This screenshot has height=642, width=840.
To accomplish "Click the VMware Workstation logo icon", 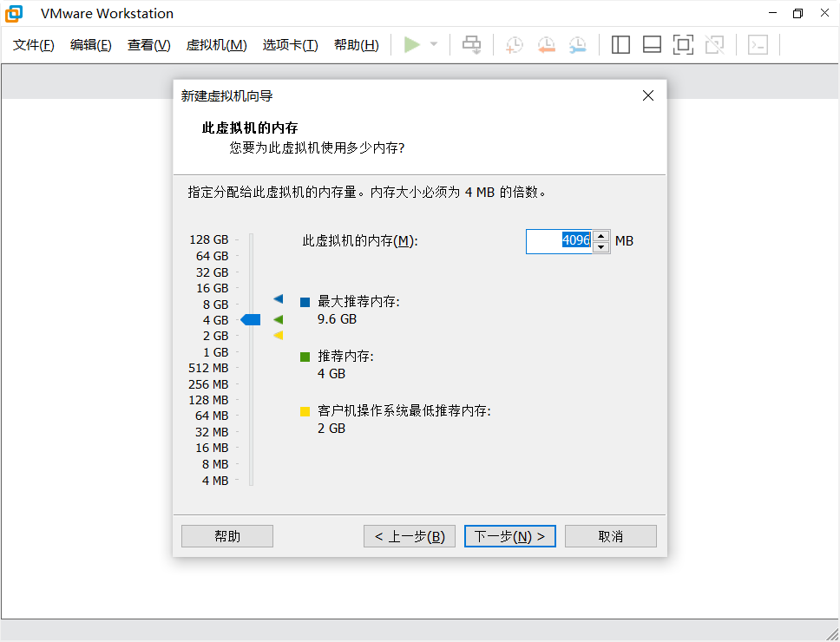I will tap(13, 13).
